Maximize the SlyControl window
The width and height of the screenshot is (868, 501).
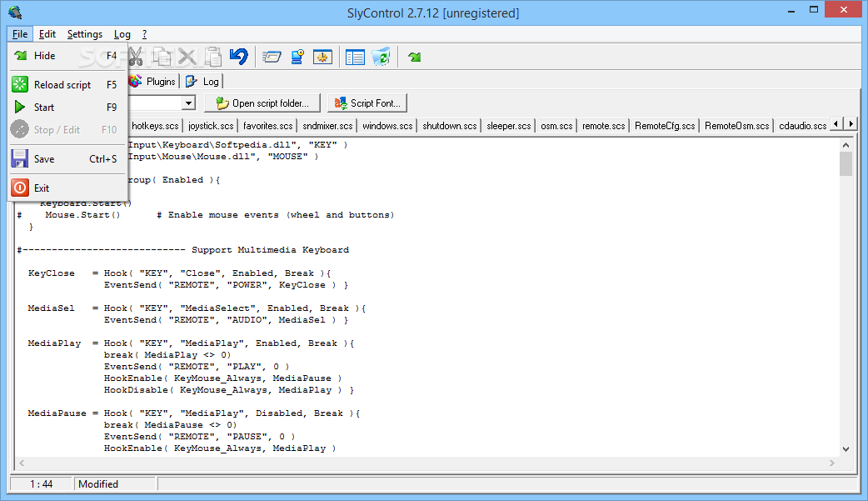point(814,9)
